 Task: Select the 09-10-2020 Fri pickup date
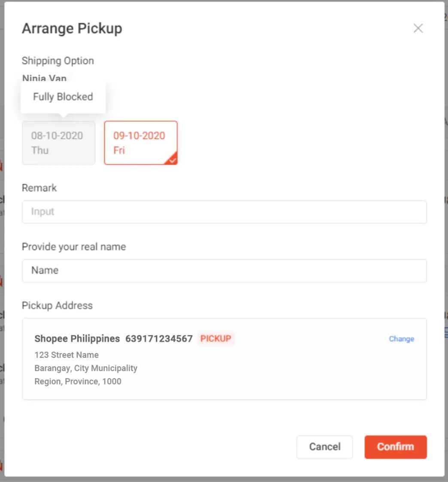[x=140, y=143]
